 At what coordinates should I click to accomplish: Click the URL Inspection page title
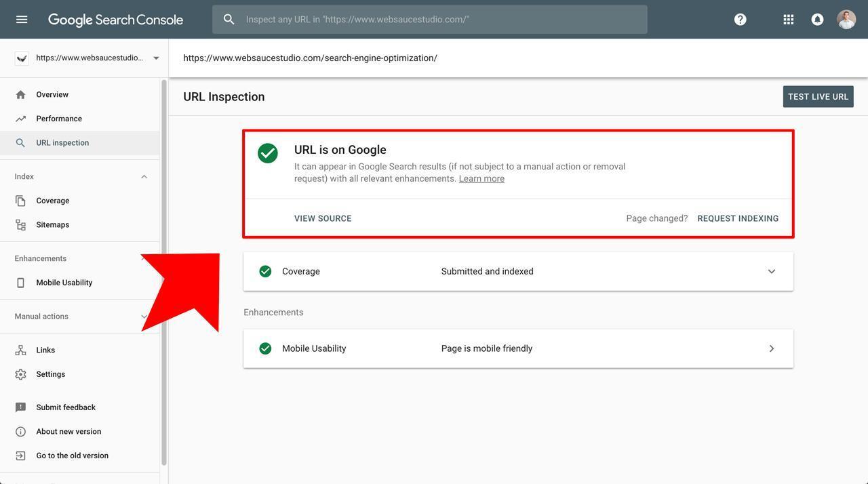point(224,97)
